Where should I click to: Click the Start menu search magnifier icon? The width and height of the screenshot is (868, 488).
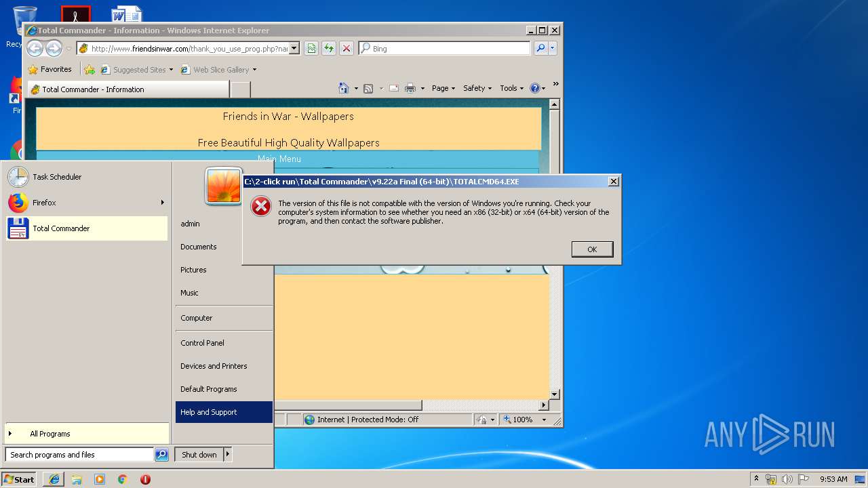161,455
